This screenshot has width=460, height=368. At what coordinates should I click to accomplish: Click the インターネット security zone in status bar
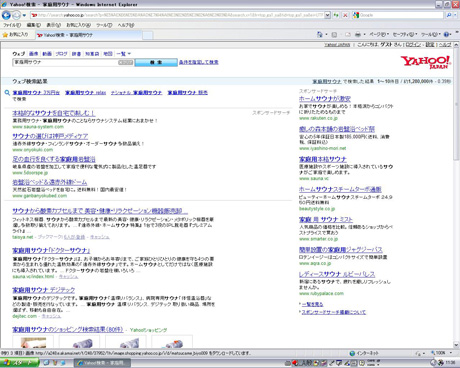tap(364, 353)
